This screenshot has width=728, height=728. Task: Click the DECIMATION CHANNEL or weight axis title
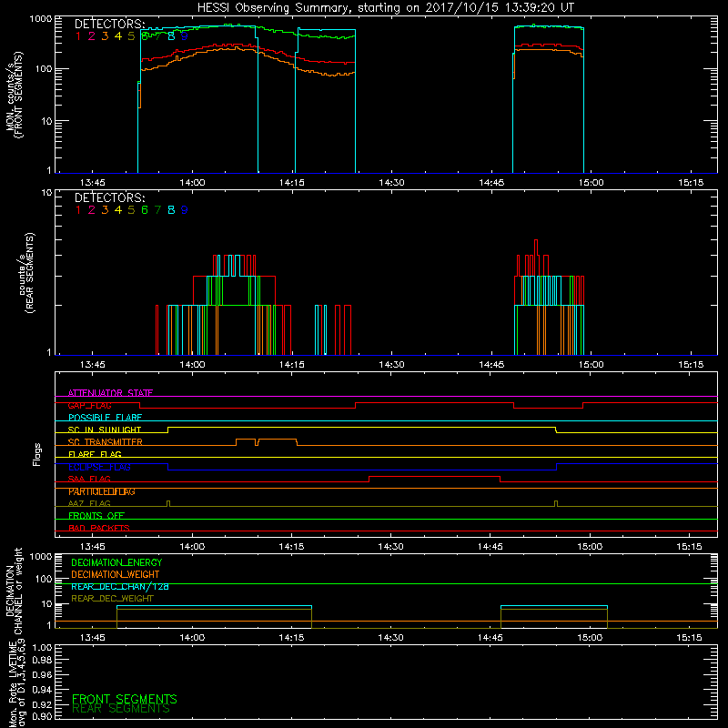(x=14, y=591)
